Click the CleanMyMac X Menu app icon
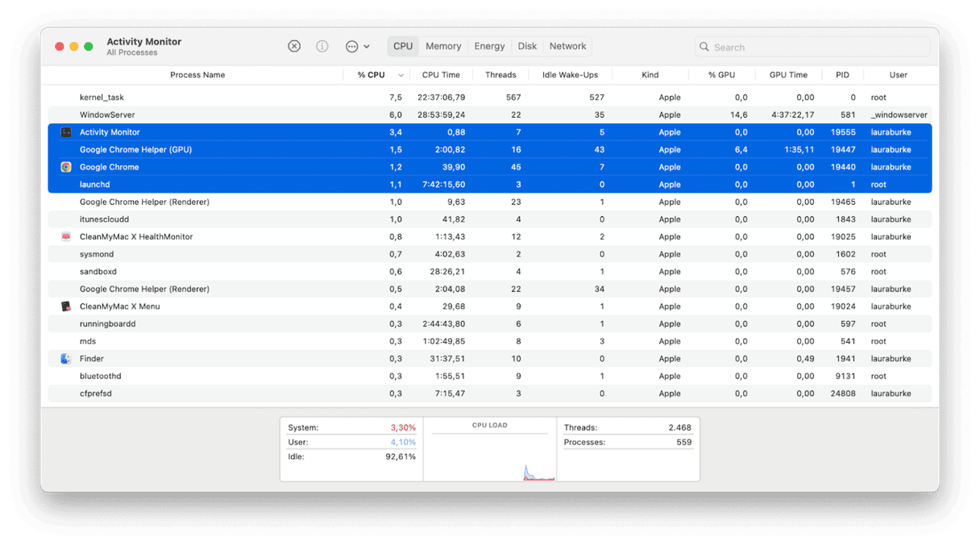 pyautogui.click(x=65, y=306)
